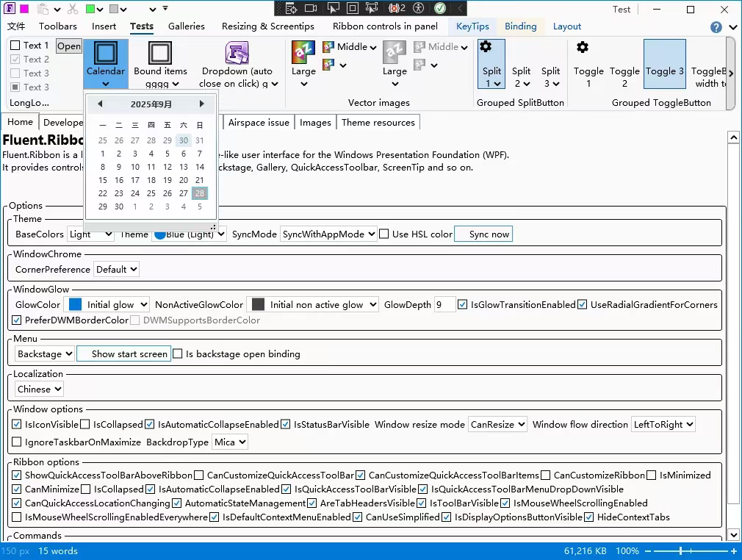Click the green checkmark hot reload icon
The height and width of the screenshot is (560, 742).
pyautogui.click(x=440, y=8)
